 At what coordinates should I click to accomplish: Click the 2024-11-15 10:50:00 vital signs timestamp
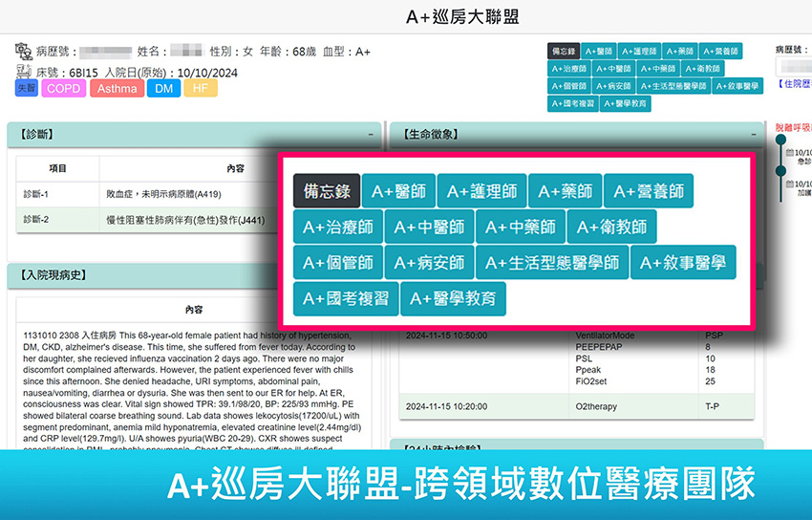[446, 336]
